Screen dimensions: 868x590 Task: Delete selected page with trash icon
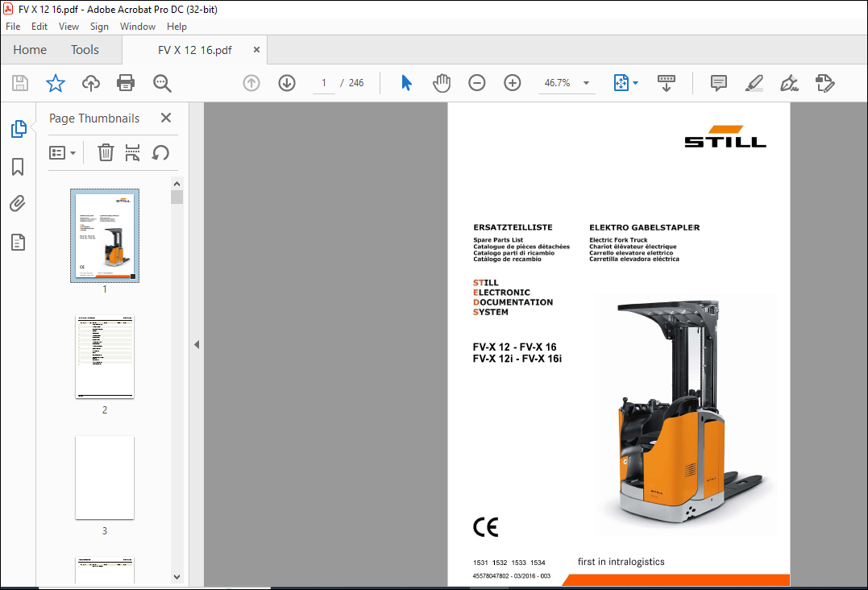point(106,152)
